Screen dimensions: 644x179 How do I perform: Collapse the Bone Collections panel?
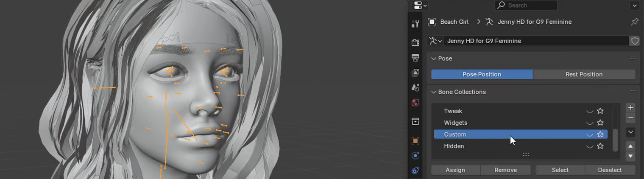434,92
